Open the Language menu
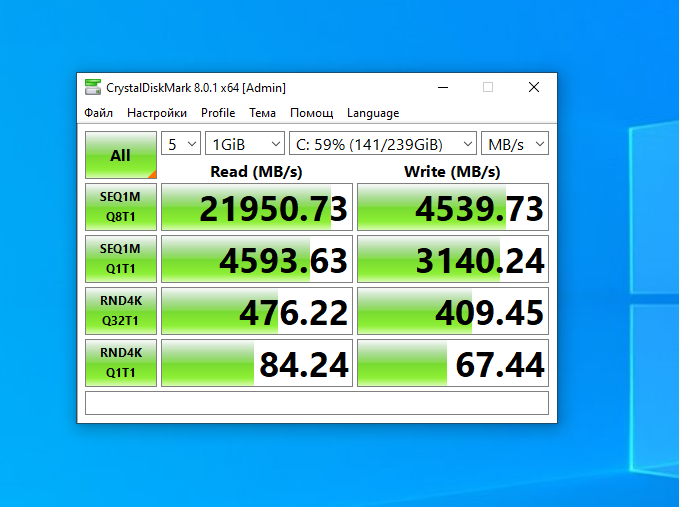 coord(373,113)
